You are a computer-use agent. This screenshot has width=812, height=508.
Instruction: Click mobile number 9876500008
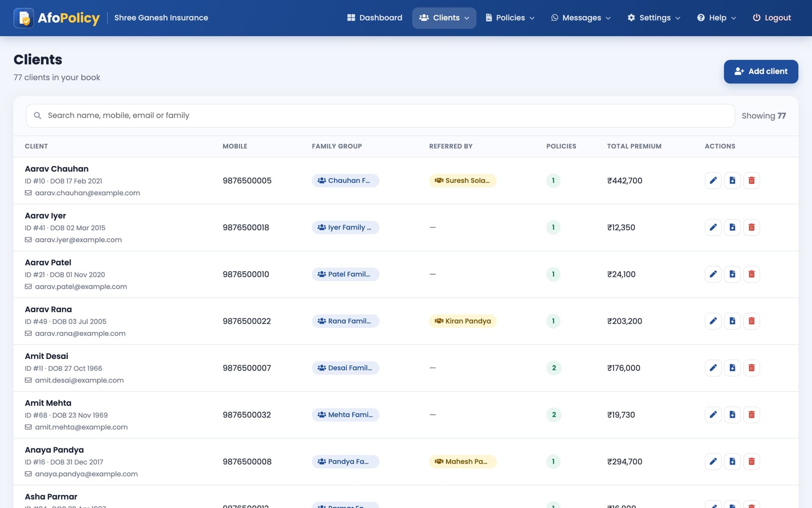247,461
